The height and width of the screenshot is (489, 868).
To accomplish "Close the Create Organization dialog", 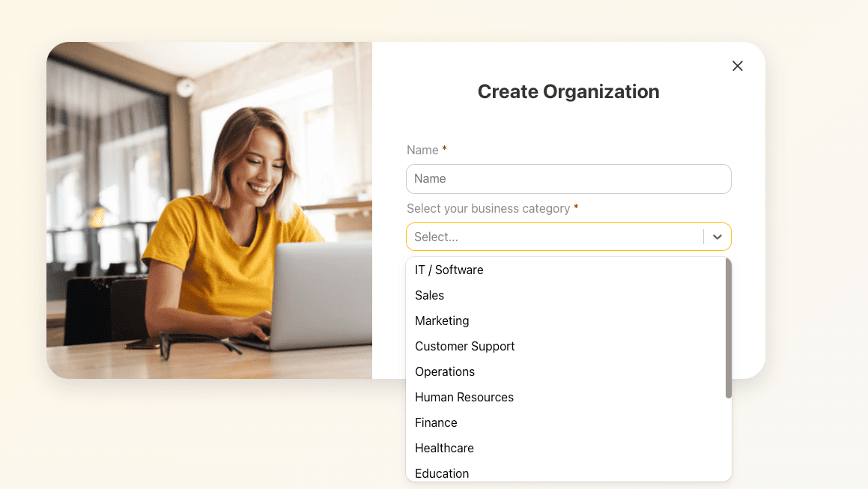I will [x=737, y=66].
